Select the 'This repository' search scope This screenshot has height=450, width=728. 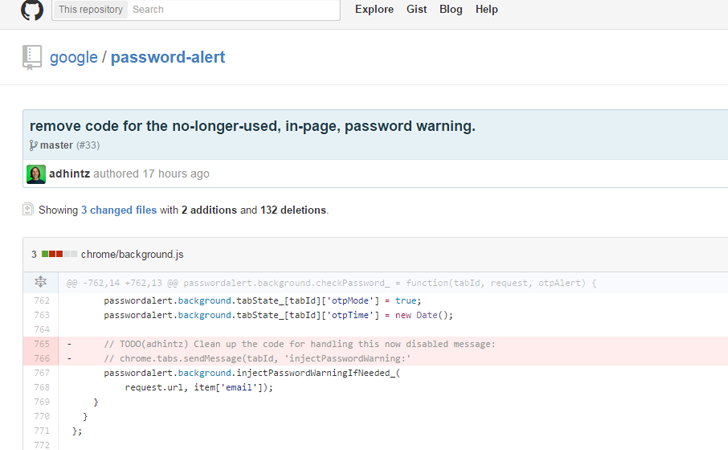point(91,9)
